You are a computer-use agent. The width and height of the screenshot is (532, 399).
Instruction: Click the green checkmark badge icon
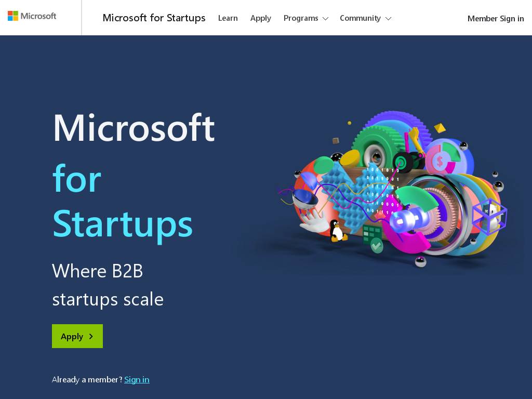coord(377,245)
